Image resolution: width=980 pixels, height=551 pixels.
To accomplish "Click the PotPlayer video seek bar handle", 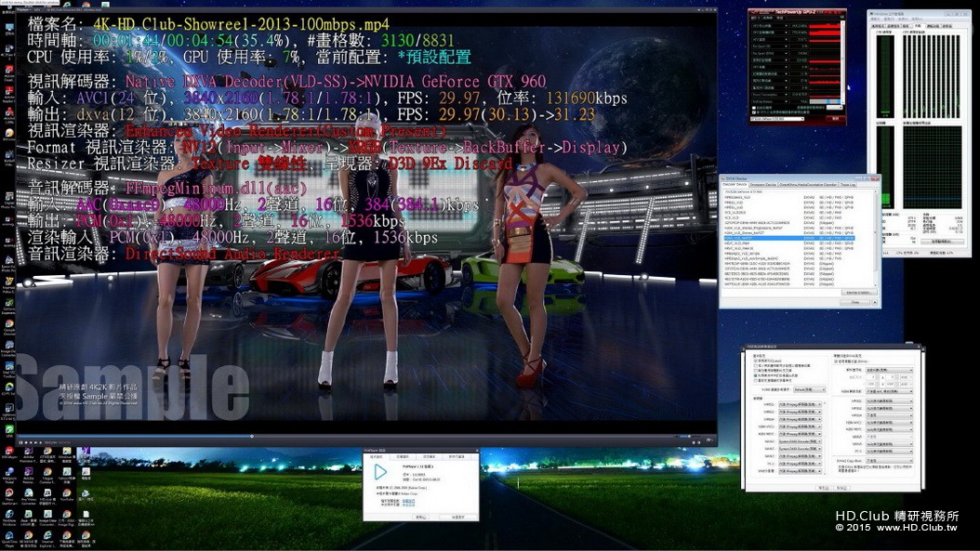I will [252, 436].
